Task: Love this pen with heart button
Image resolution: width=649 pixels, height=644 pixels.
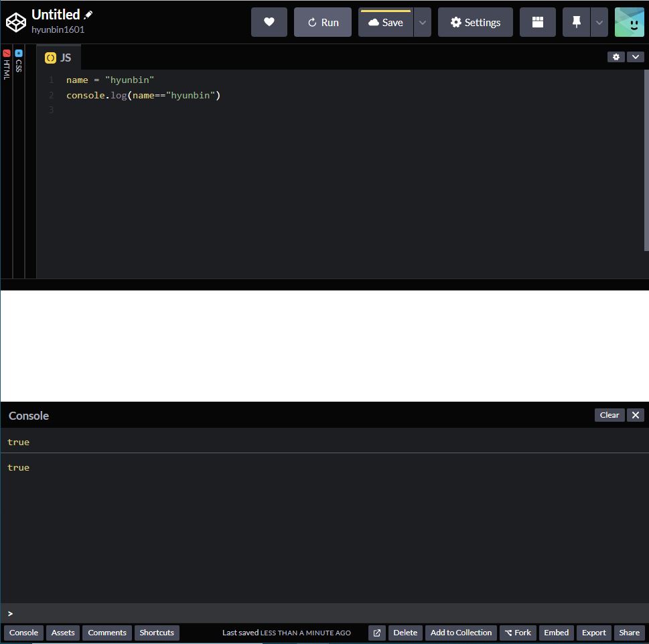Action: tap(269, 22)
